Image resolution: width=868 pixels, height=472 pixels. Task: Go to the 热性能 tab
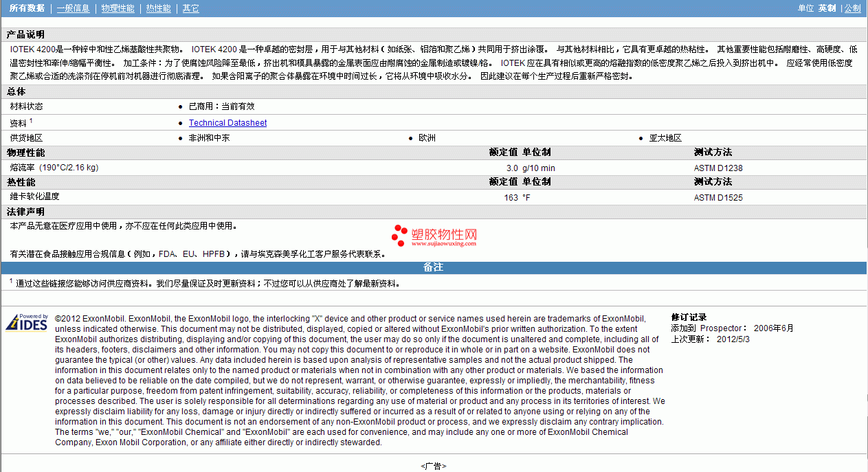pos(158,8)
